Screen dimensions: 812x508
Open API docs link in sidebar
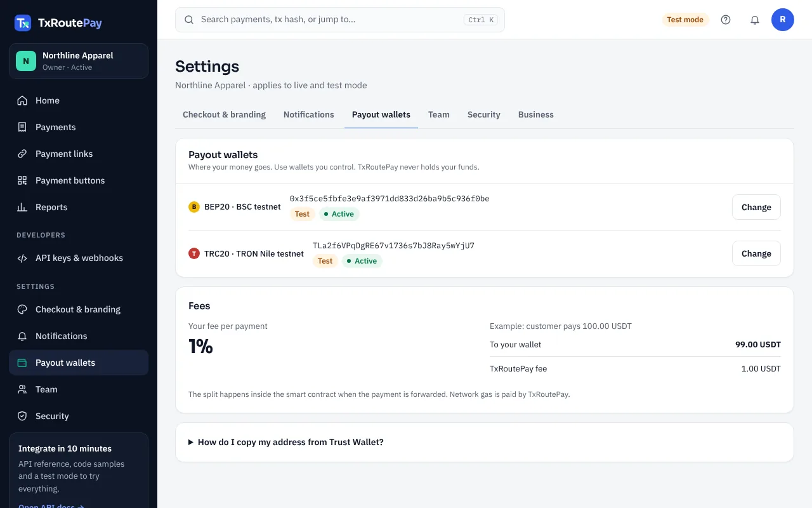point(51,505)
